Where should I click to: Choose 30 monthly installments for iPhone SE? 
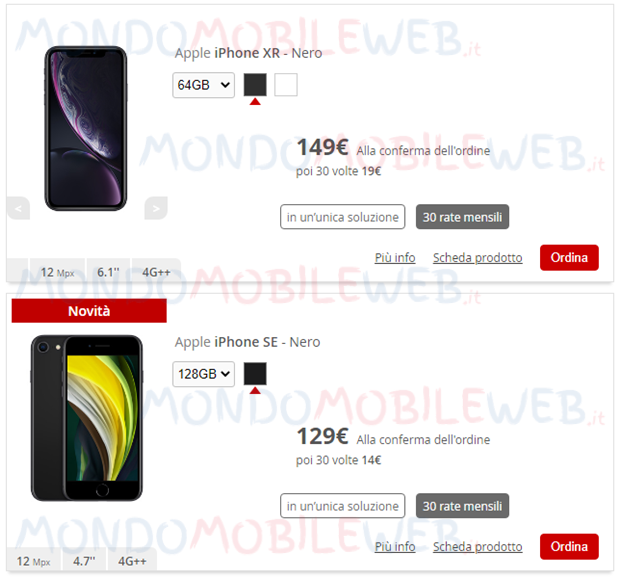coord(462,506)
